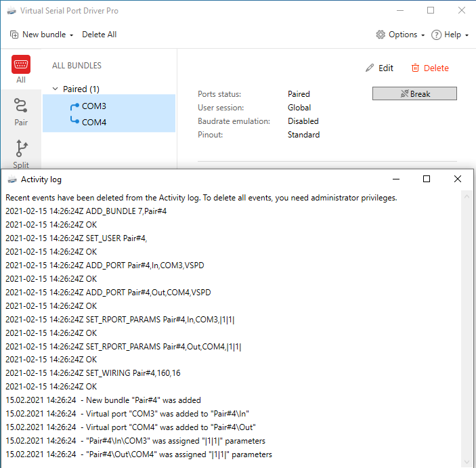Click the 'Virtual port "COM3" was added' line
476x468 pixels.
(x=127, y=414)
